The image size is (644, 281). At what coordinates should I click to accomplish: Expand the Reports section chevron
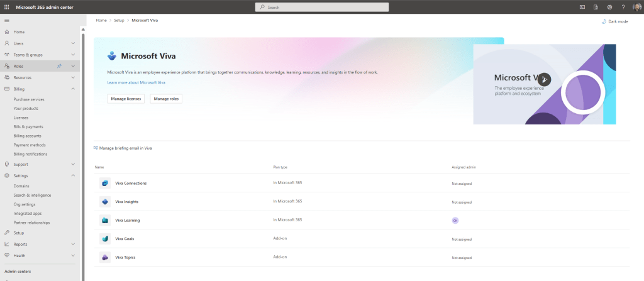point(73,244)
